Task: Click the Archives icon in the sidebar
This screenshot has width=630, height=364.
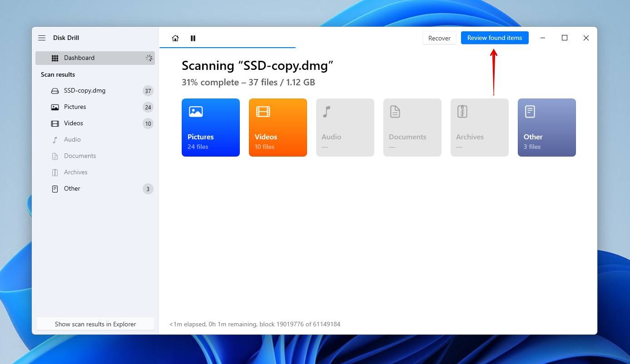Action: click(x=55, y=172)
